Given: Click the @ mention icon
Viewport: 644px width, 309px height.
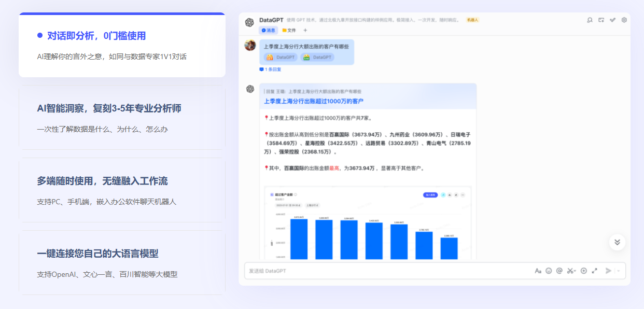Looking at the screenshot, I should [x=559, y=271].
